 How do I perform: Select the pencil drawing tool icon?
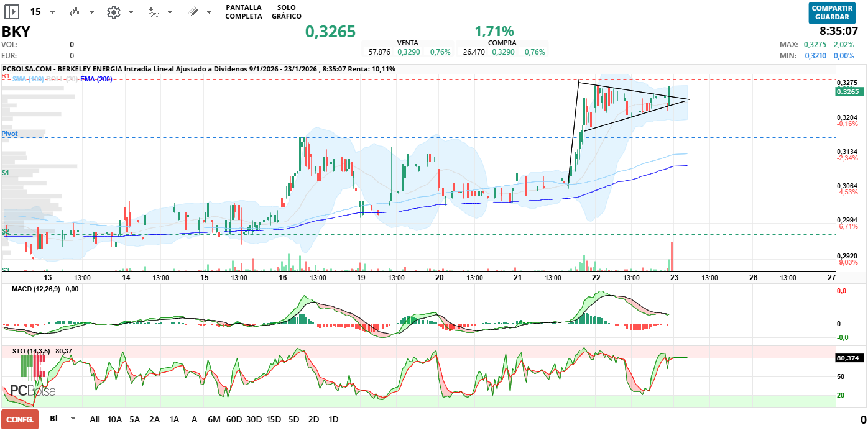point(193,12)
